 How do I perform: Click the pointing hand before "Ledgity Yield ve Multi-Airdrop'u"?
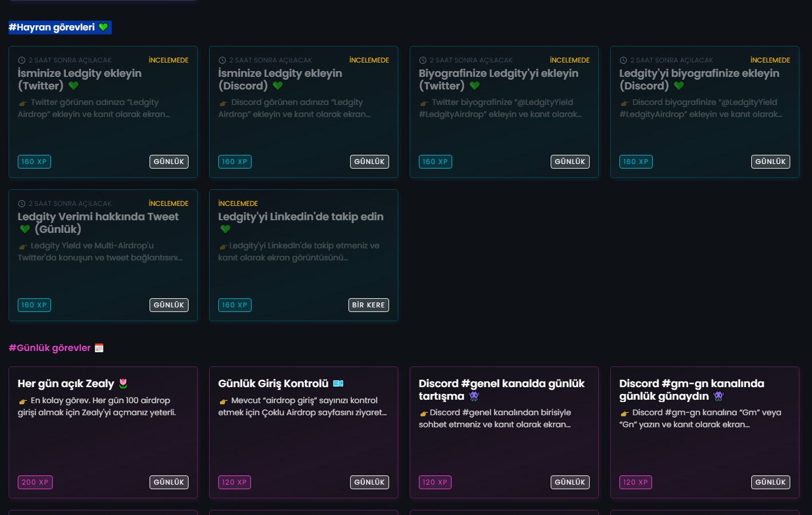pos(23,247)
